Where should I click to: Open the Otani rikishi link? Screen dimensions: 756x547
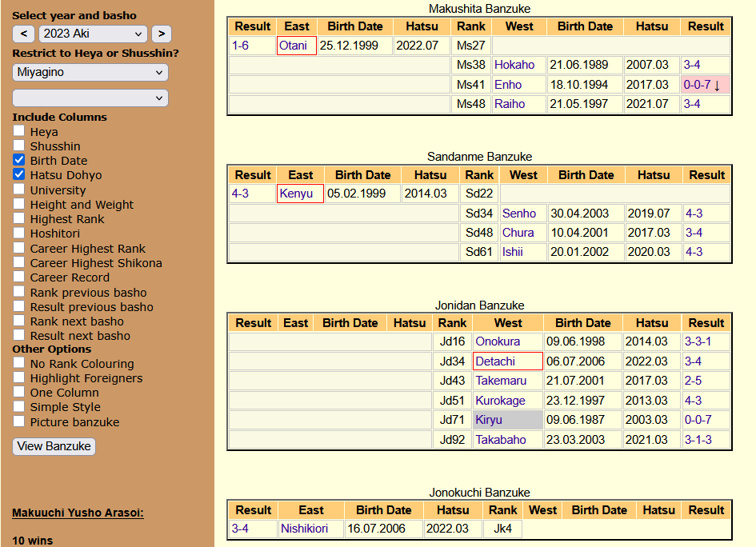tap(293, 46)
